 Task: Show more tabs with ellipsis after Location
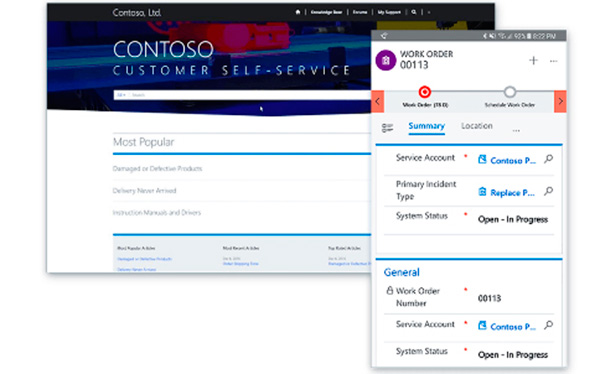tap(516, 131)
